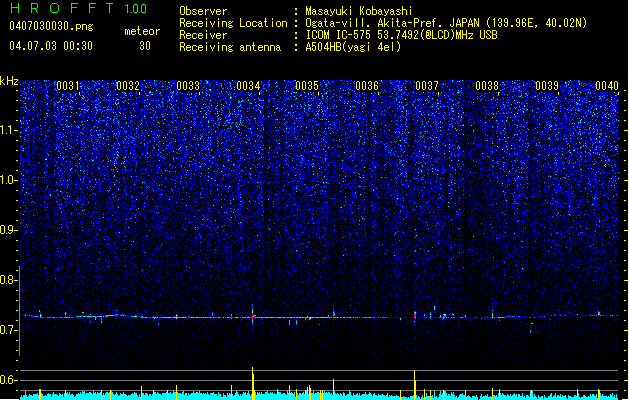Screen dimensions: 629x400
Task: Click the 0040 time marker
Action: 607,85
